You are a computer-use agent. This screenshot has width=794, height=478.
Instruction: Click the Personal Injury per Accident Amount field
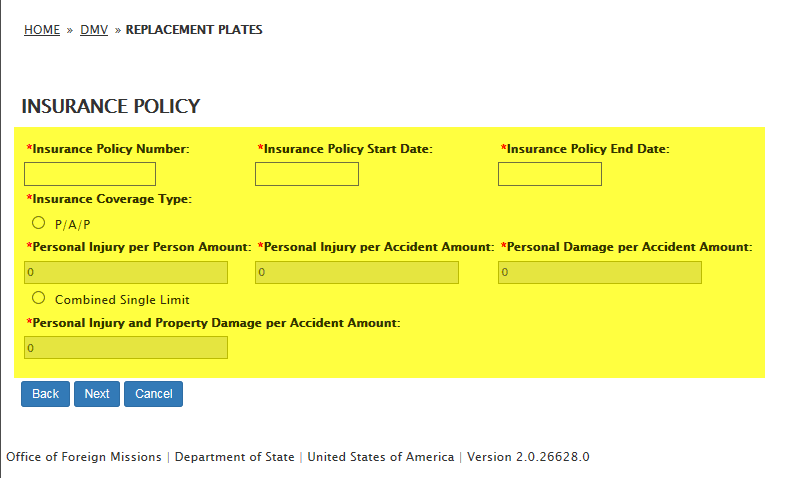(x=357, y=272)
